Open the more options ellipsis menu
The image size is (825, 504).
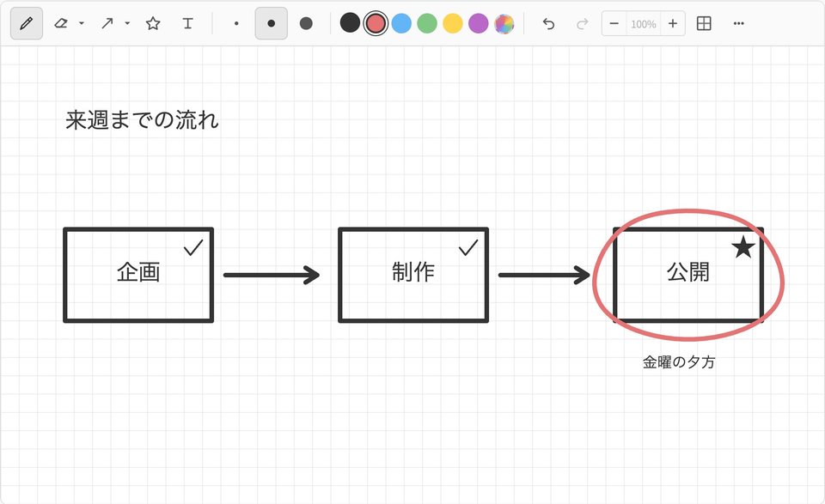739,24
